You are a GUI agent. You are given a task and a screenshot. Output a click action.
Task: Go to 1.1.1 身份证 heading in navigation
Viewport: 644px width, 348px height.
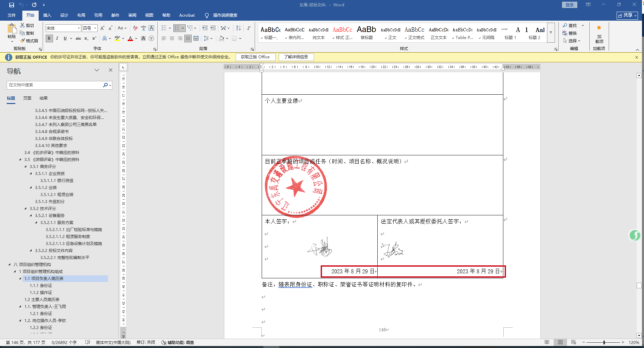41,286
